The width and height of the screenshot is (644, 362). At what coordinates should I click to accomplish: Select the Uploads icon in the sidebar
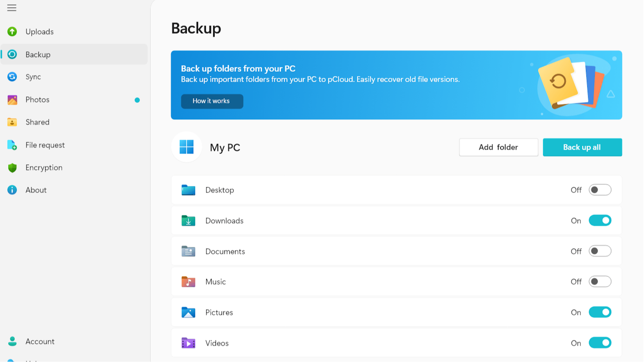(12, 32)
